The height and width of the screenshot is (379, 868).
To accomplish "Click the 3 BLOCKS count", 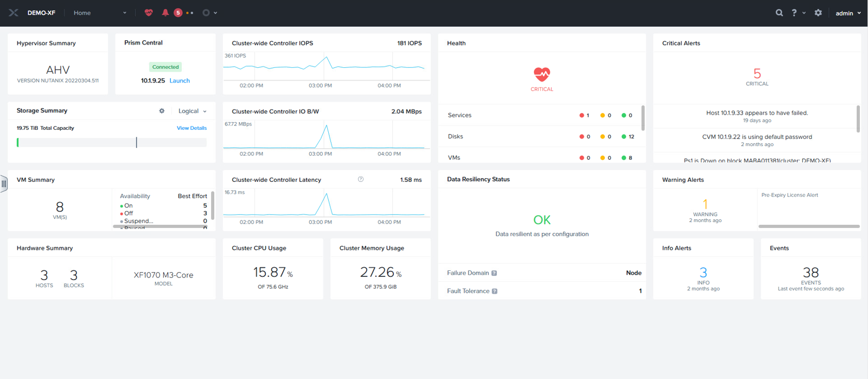I will pos(74,278).
